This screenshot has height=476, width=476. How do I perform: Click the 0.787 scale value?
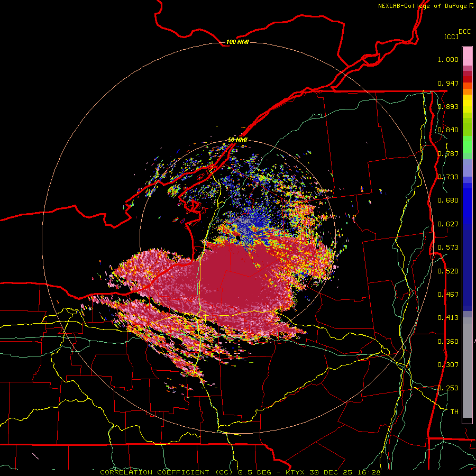coord(448,153)
